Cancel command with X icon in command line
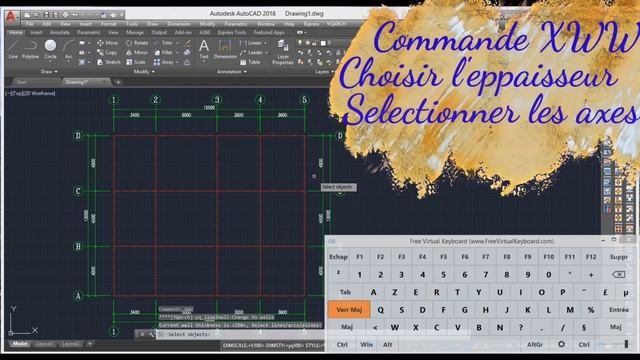The image size is (640, 360). [142, 334]
